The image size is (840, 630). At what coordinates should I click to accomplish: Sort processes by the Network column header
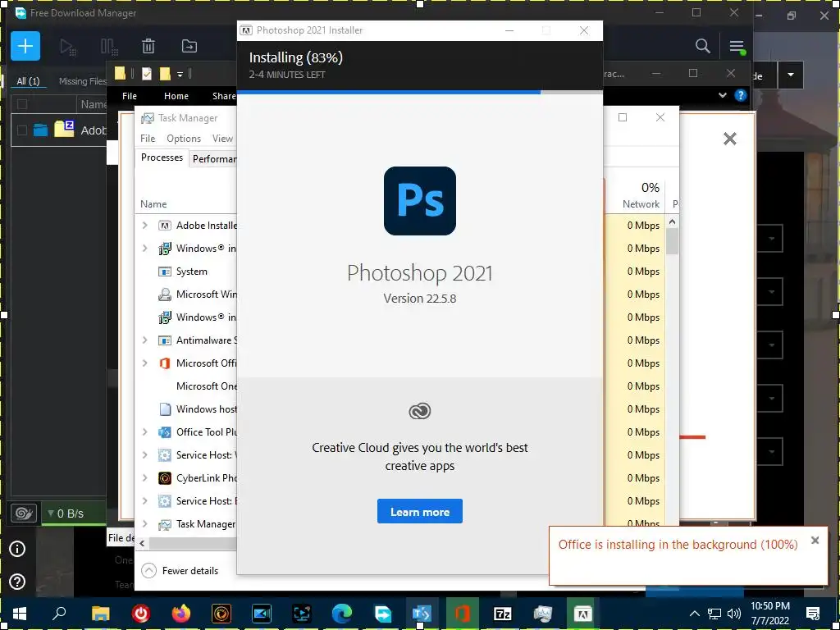tap(641, 204)
